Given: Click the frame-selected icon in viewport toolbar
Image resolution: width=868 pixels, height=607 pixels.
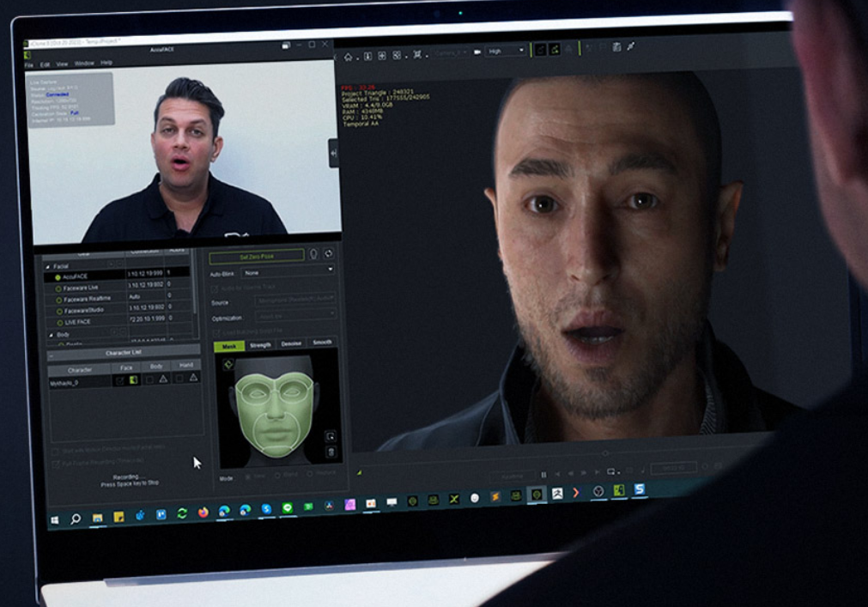Looking at the screenshot, I should [417, 54].
